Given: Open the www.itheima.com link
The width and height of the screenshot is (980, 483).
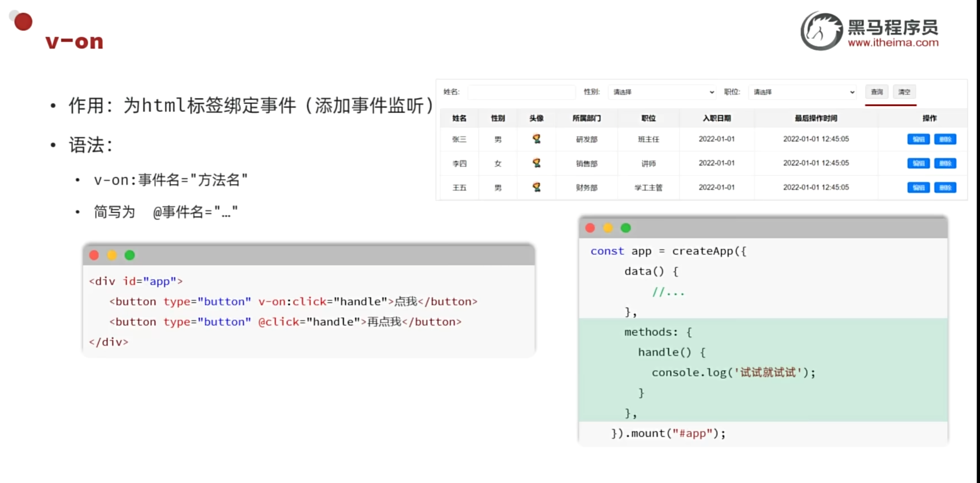Looking at the screenshot, I should [893, 43].
